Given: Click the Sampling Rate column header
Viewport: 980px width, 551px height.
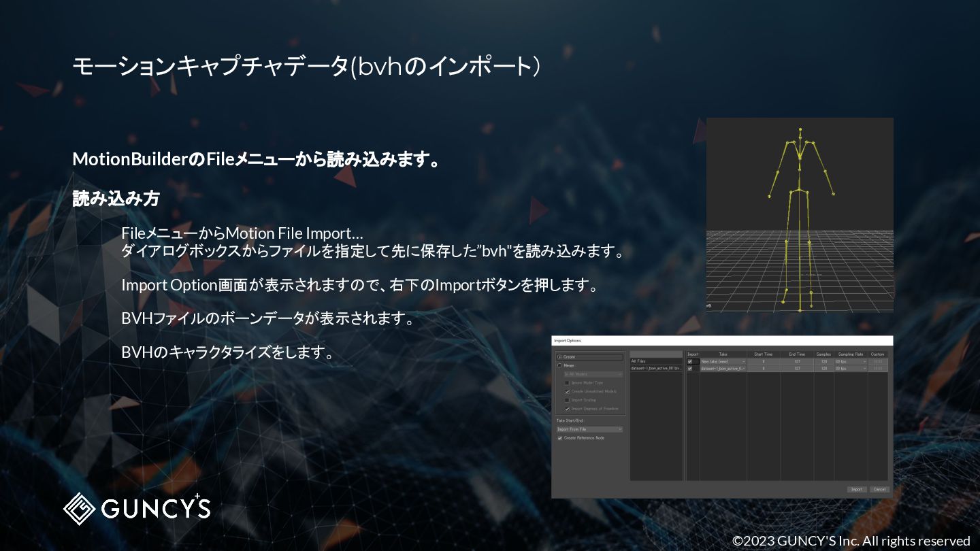Looking at the screenshot, I should [851, 354].
